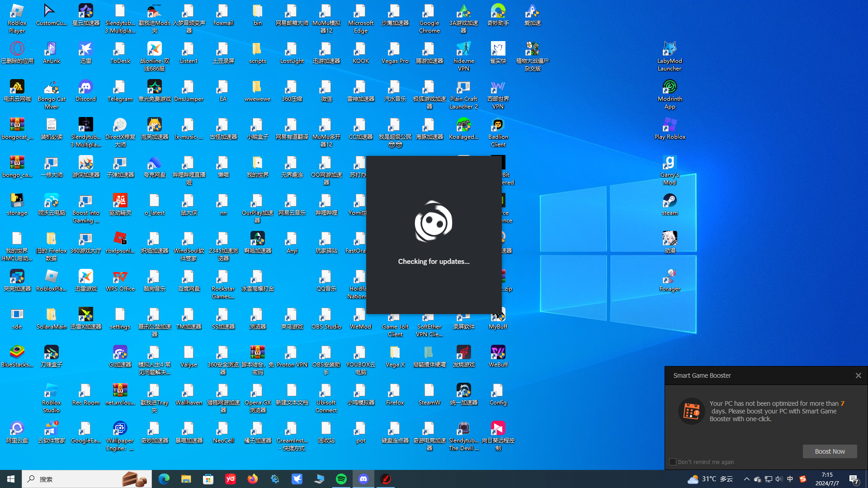The image size is (868, 488).
Task: Expand the hidden system tray icons chevron
Action: pos(746,479)
